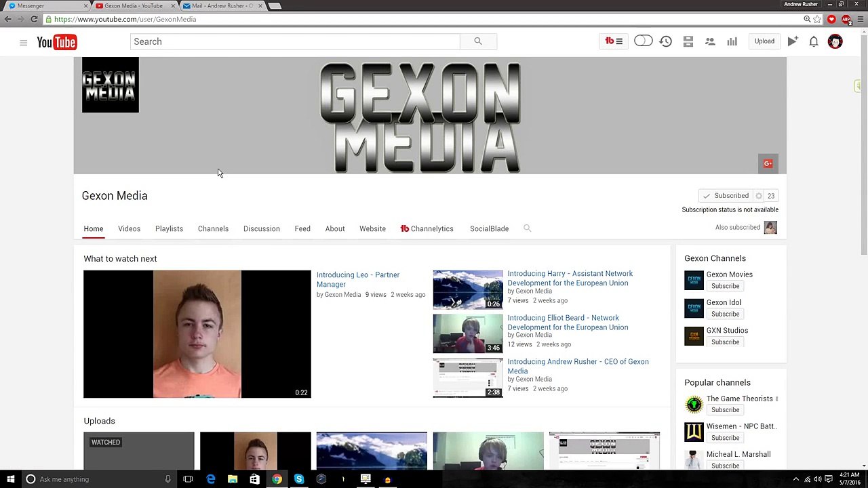Open Skype from the taskbar

coord(299,479)
